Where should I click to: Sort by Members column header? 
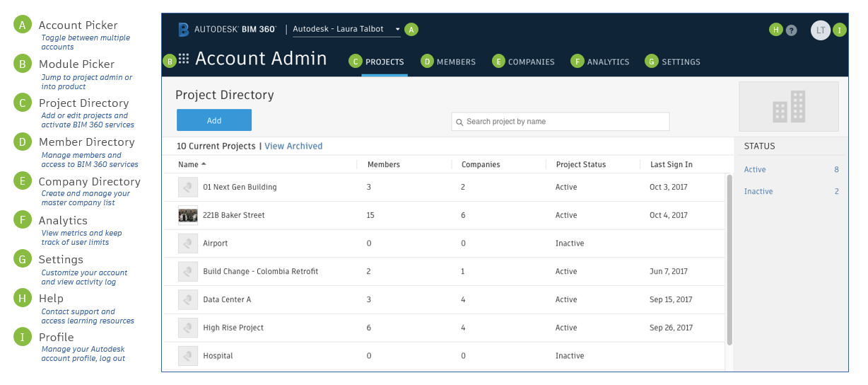tap(384, 164)
